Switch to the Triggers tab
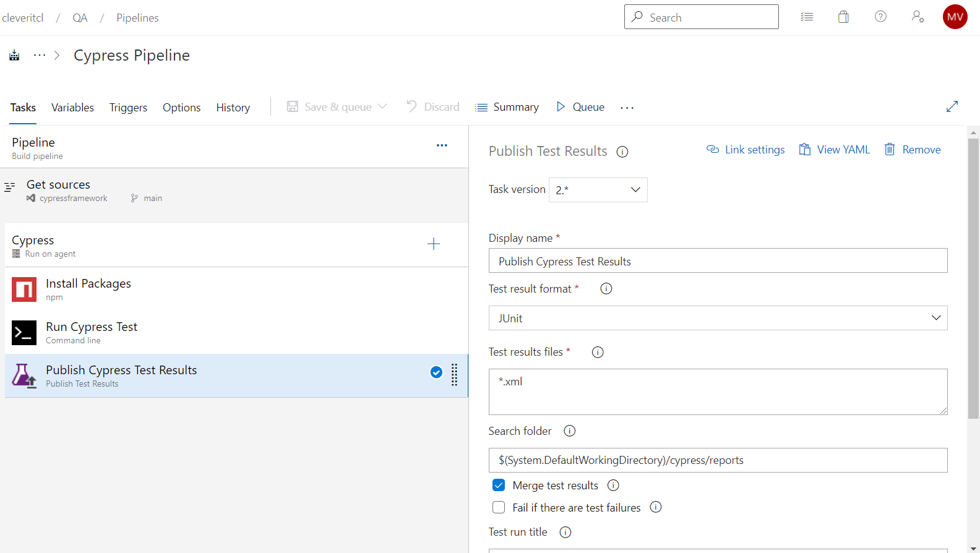Viewport: 980px width, 553px height. coord(128,108)
